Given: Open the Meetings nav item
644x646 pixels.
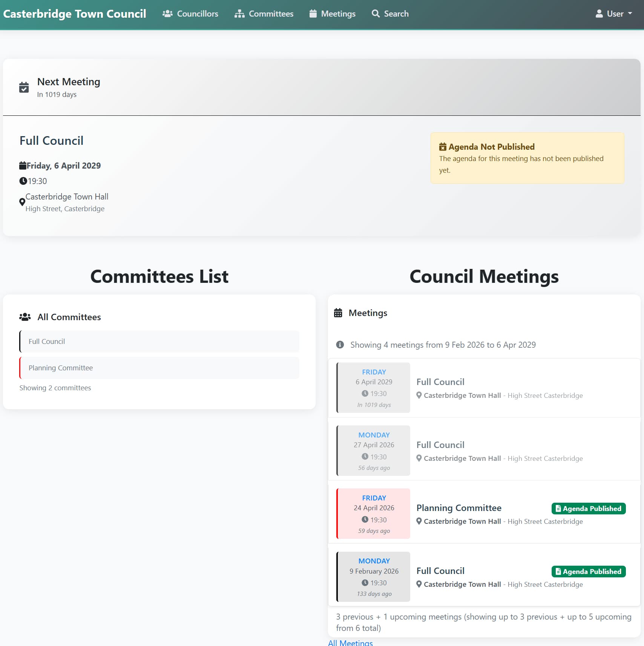Looking at the screenshot, I should point(333,14).
